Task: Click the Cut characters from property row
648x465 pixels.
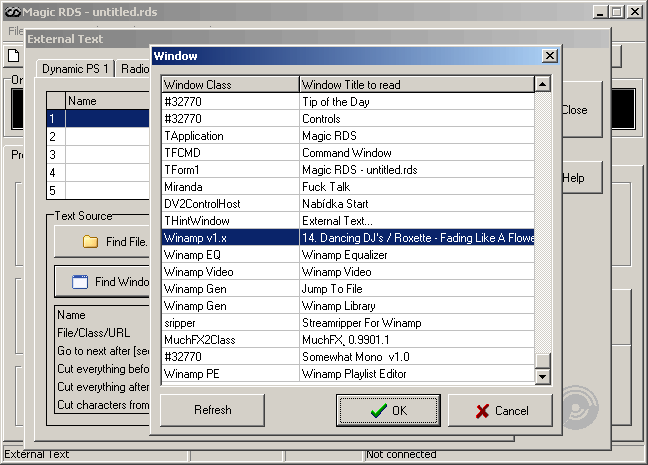Action: coord(103,405)
